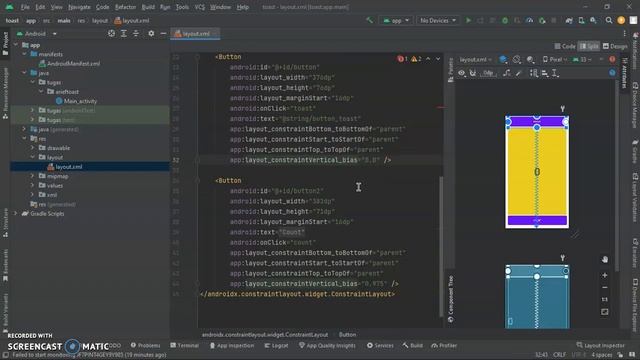This screenshot has height=360, width=640.
Task: Open the app run configuration dropdown
Action: (x=396, y=20)
